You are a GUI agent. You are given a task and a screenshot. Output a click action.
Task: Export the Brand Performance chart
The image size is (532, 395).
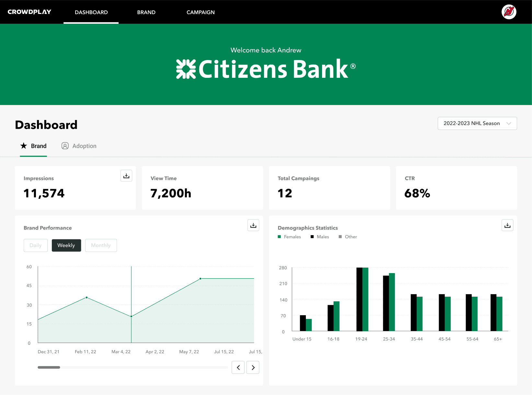[x=253, y=225]
